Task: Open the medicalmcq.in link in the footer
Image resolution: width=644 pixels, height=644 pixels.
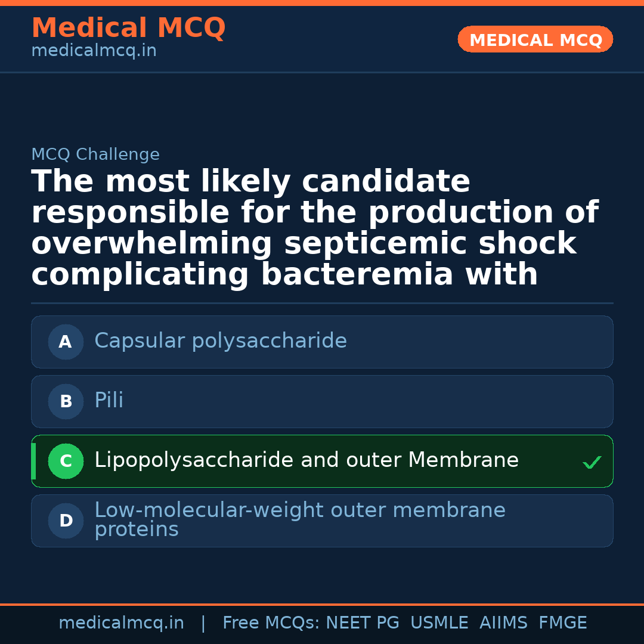Action: (x=121, y=623)
